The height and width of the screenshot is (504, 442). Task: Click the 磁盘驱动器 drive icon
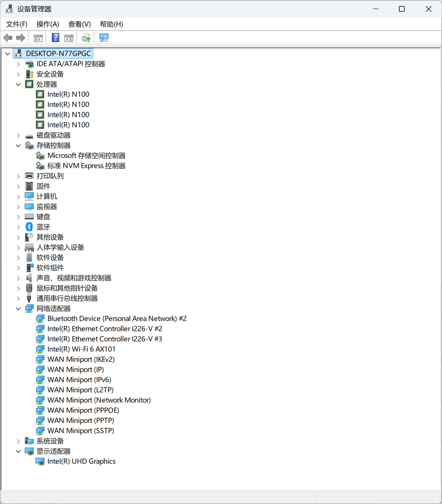coord(29,136)
